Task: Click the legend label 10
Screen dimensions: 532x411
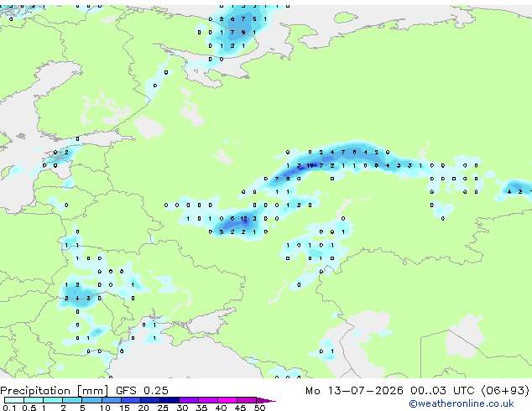Action: (105, 408)
